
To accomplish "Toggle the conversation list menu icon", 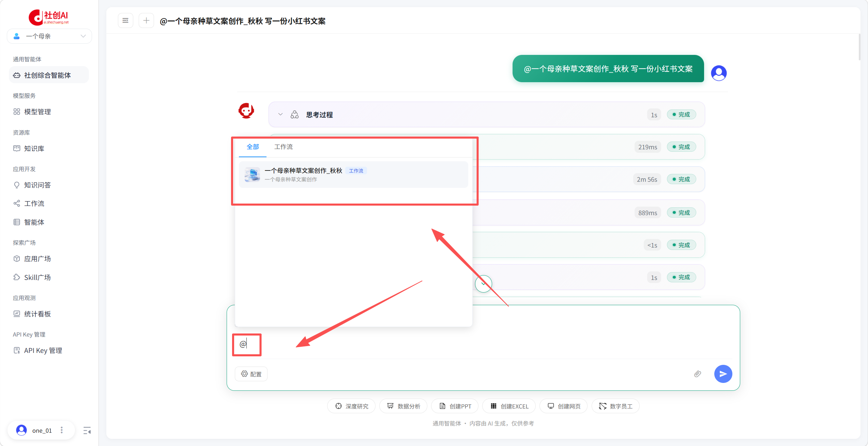I will 125,20.
